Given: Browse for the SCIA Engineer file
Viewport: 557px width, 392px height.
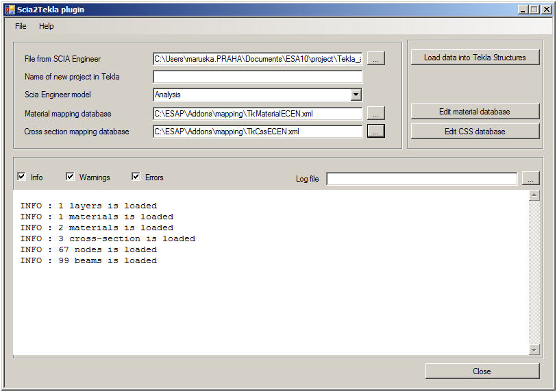Looking at the screenshot, I should 376,59.
